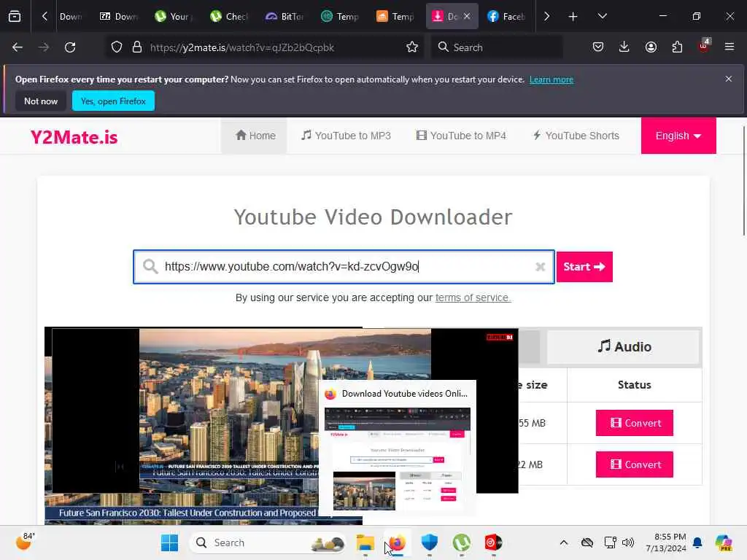Dismiss the Firefox startup notification bar
This screenshot has width=747, height=560.
(x=729, y=79)
